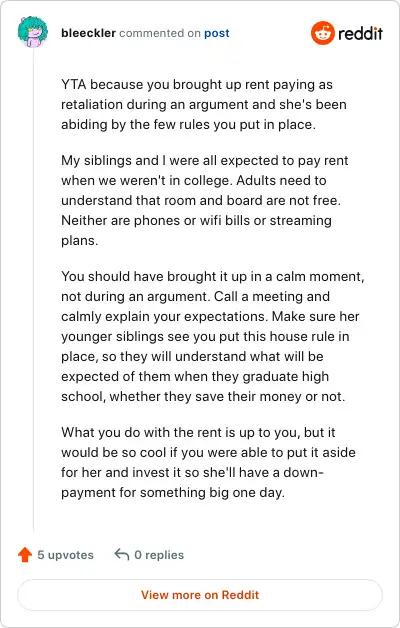
Task: Click the "0 replies" count label
Action: [x=159, y=555]
